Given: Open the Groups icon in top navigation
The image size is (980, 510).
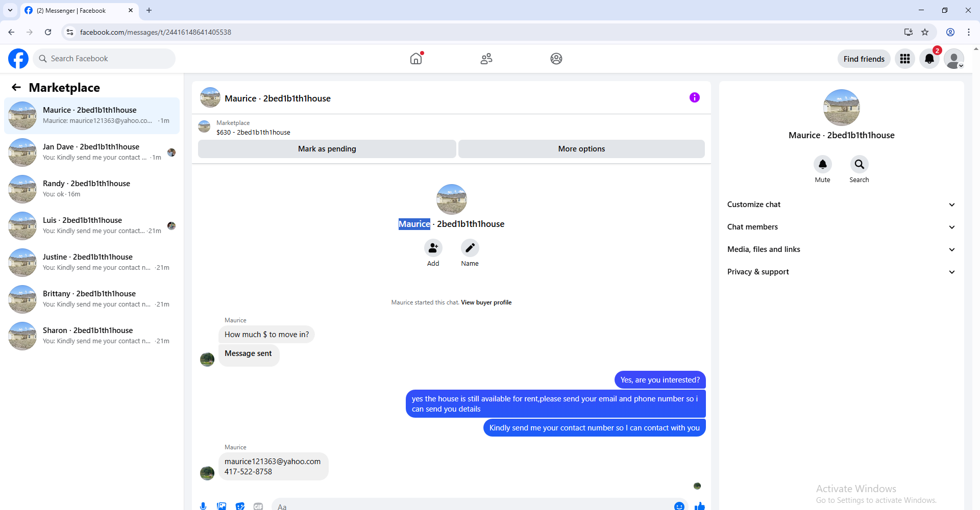Looking at the screenshot, I should [556, 59].
